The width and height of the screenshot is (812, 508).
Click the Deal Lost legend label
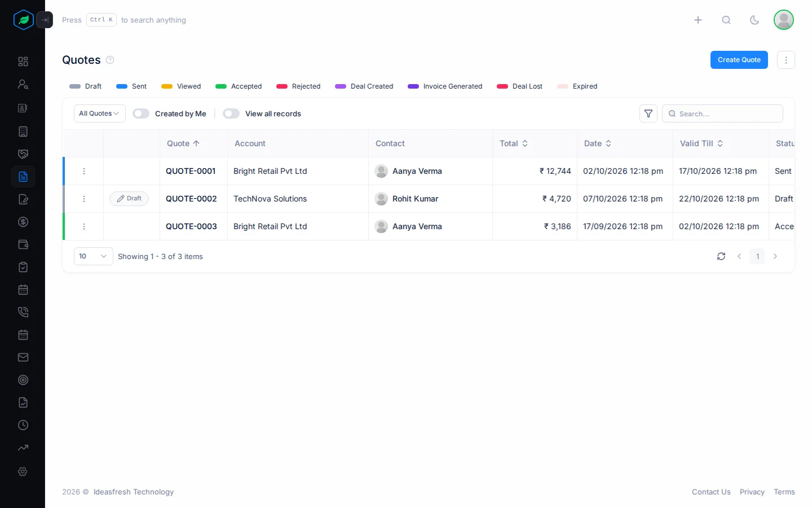pyautogui.click(x=527, y=86)
